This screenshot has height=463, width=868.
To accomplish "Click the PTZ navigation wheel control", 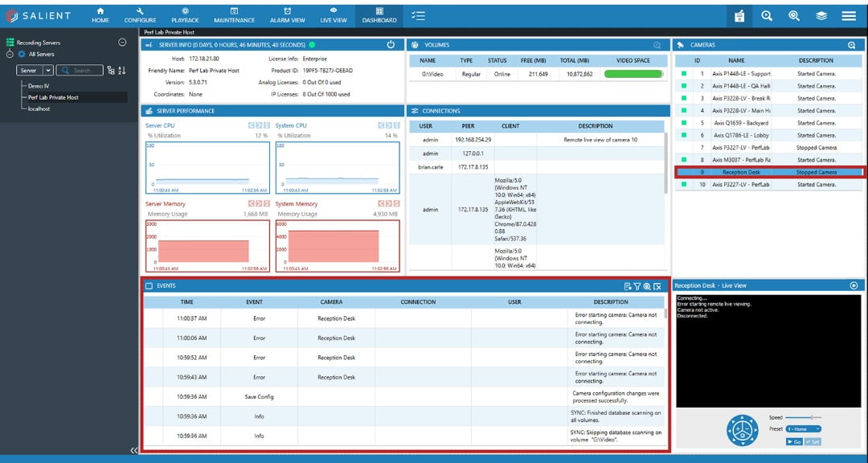I will pos(741,428).
